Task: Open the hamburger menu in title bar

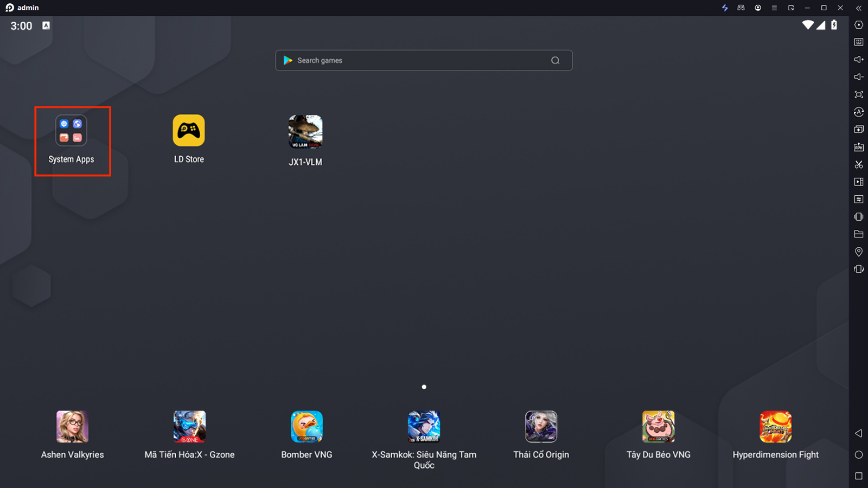Action: (x=774, y=8)
